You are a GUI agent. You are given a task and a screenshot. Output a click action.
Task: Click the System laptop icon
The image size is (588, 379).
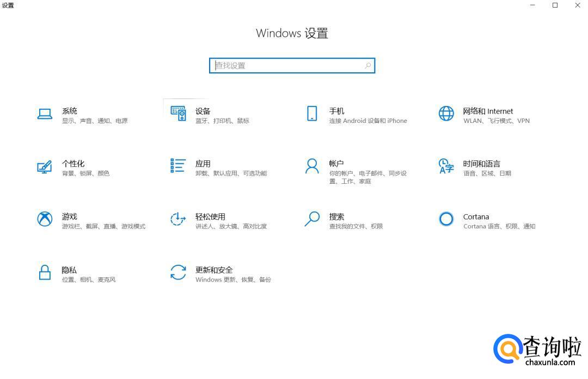pyautogui.click(x=45, y=114)
